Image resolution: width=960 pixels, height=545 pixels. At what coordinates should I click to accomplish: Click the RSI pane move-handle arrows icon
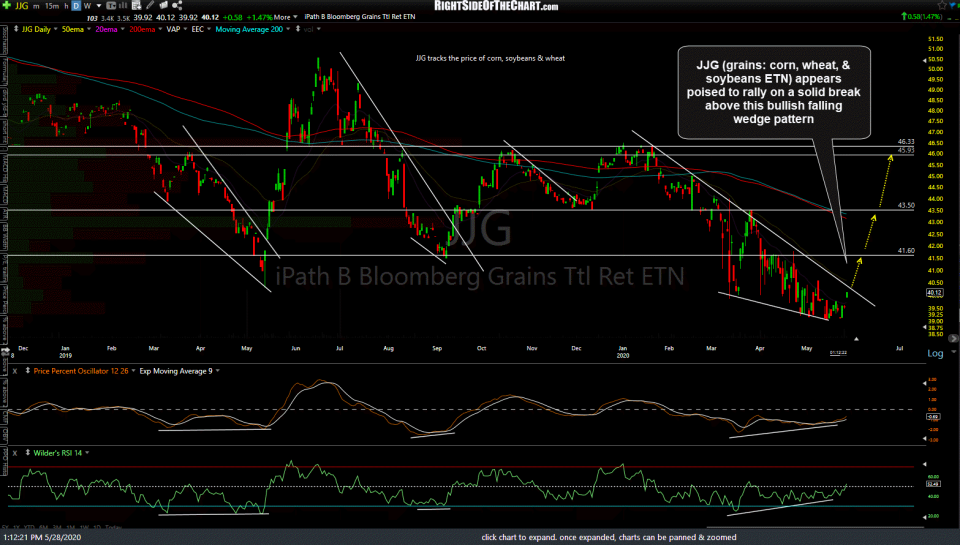28,453
